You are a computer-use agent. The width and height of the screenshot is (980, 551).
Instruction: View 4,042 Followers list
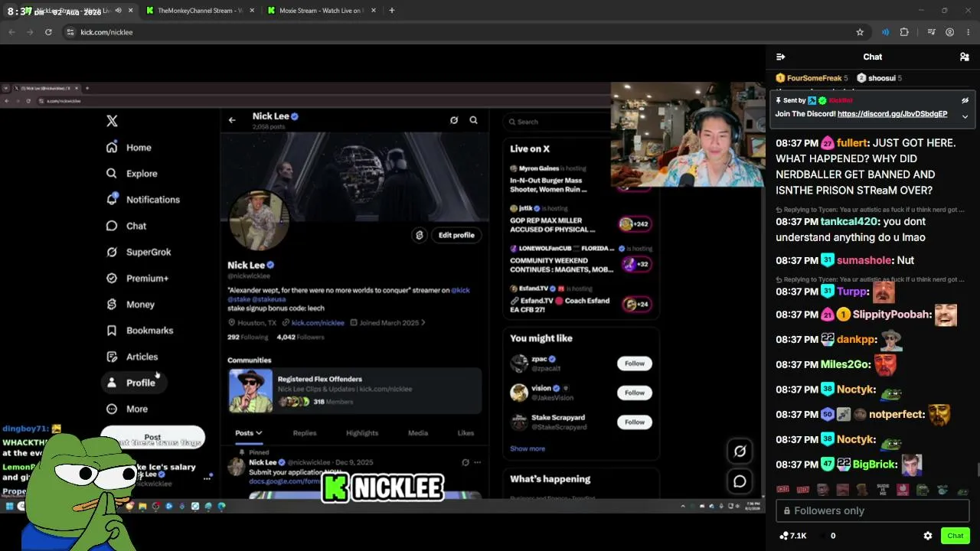[x=300, y=337]
